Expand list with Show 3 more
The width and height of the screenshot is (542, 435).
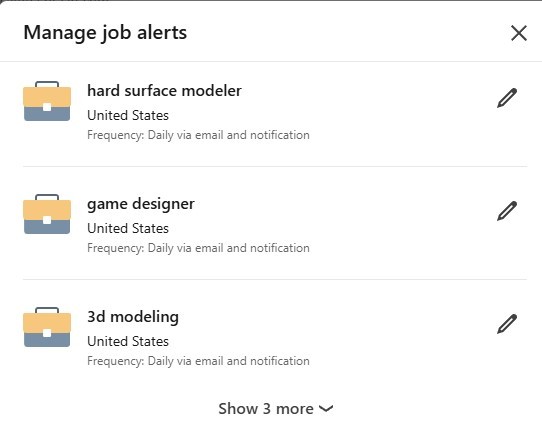click(x=275, y=409)
